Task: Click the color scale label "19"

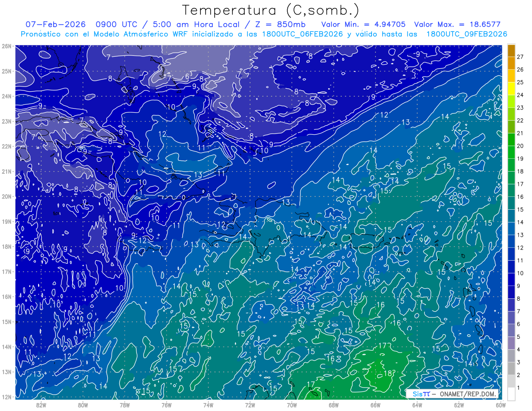Action: (520, 159)
